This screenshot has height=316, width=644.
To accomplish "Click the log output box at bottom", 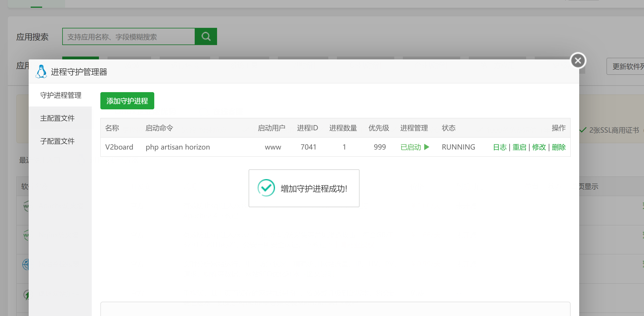I will click(335, 309).
